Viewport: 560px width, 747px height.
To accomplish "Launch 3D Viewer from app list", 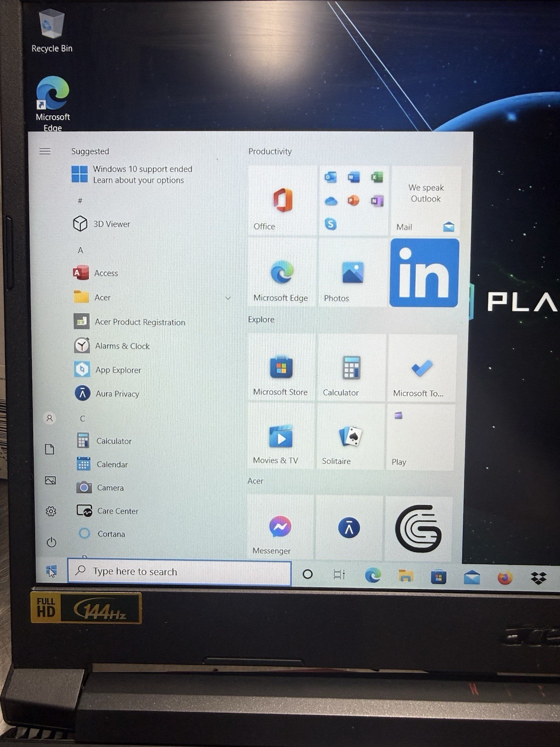I will 102,224.
